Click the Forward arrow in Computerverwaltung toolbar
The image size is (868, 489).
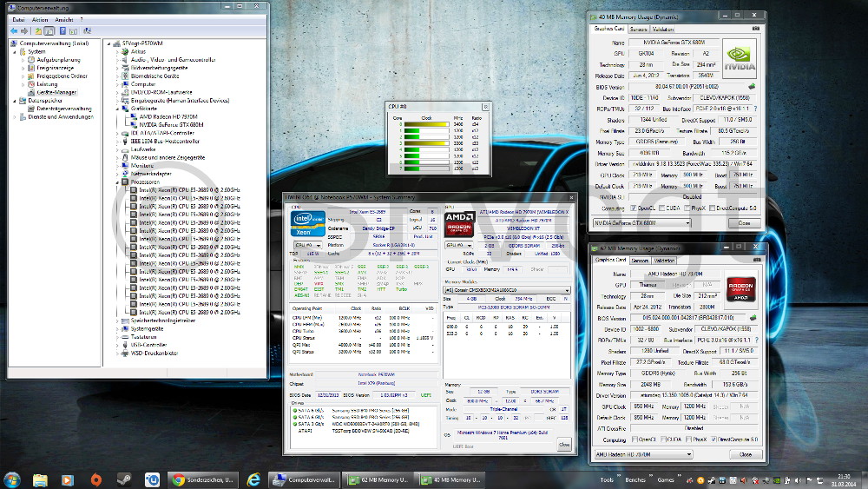23,31
